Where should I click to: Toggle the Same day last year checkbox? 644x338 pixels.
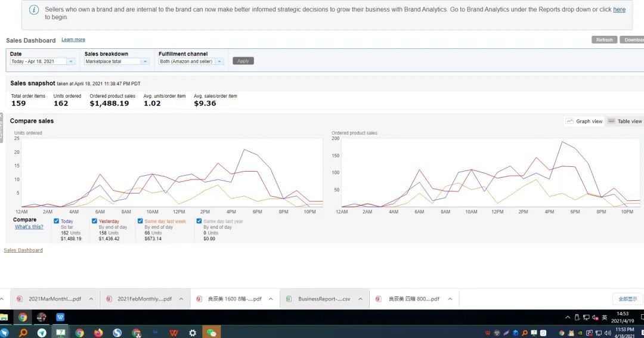(x=199, y=221)
